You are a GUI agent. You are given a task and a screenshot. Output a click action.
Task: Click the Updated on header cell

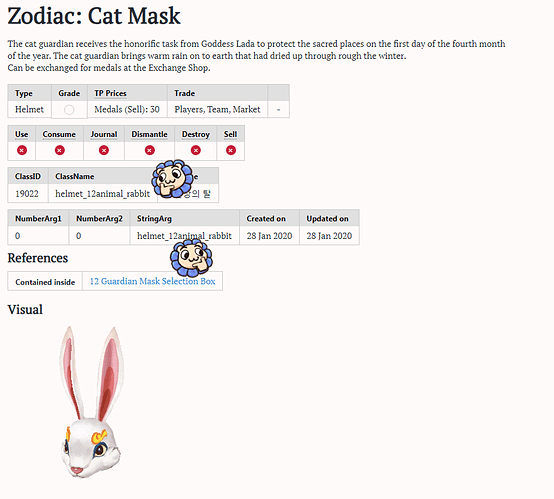329,218
